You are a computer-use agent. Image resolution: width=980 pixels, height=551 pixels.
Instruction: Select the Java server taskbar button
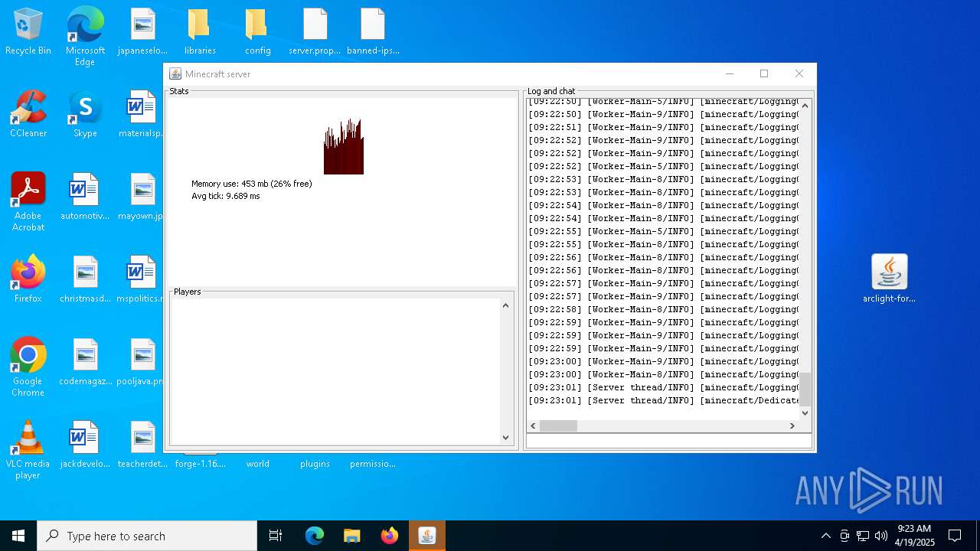[x=427, y=536]
